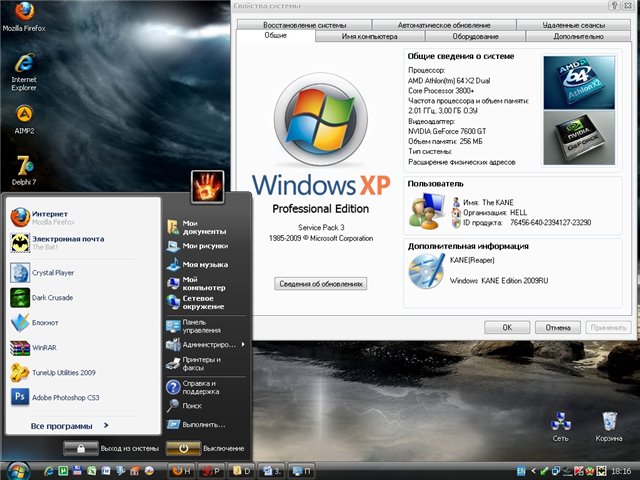Click the blue floppy disk quick launch icon
Image resolution: width=640 pixels, height=480 pixels.
(x=78, y=471)
